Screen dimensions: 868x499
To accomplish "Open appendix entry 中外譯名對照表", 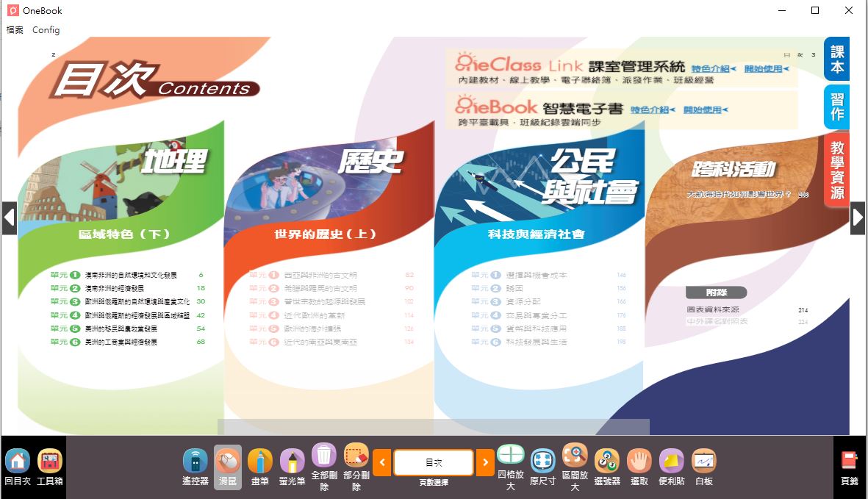I will 747,321.
